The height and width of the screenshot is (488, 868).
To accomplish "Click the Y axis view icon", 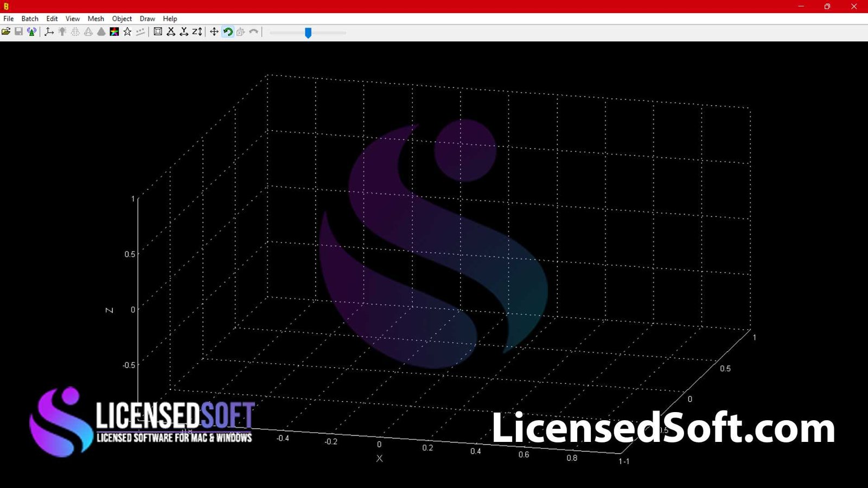I will (x=184, y=32).
